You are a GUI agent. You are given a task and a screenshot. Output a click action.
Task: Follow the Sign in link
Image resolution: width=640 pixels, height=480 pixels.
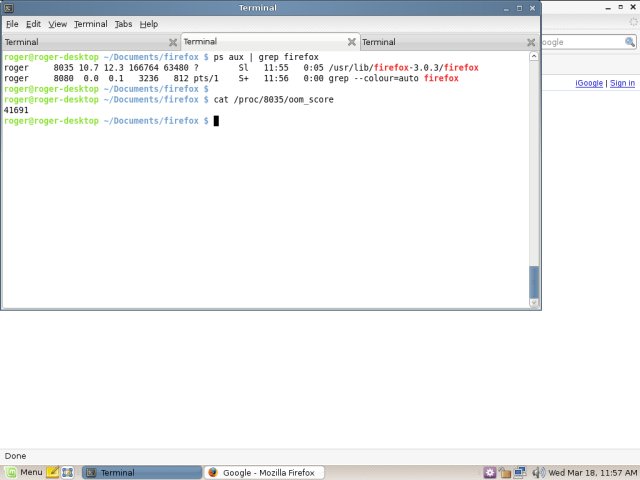point(622,83)
